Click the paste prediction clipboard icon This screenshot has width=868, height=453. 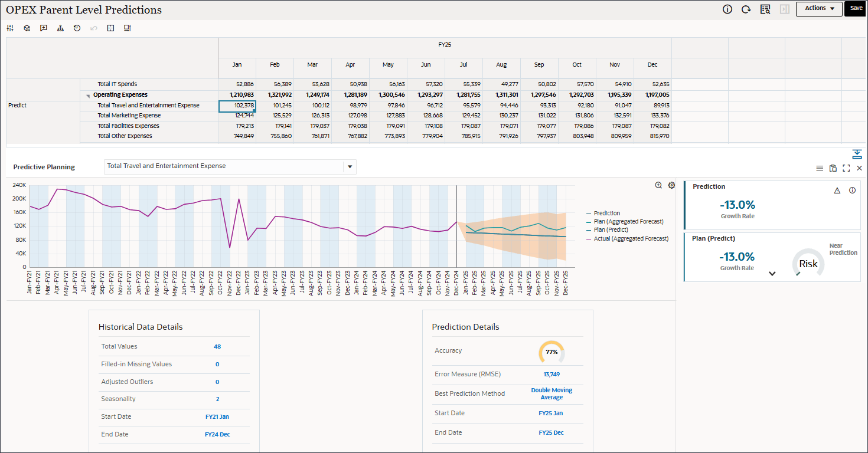pyautogui.click(x=833, y=168)
